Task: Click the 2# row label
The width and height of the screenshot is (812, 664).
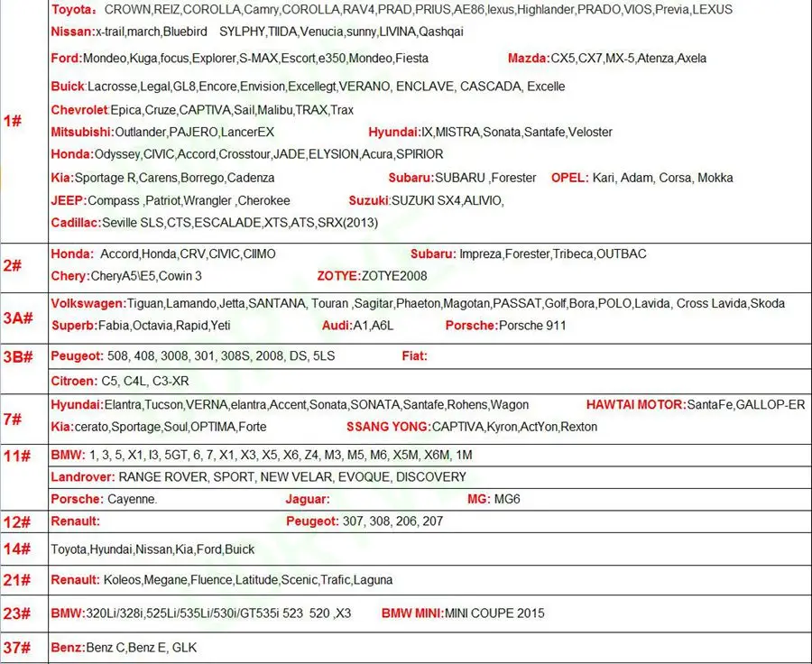Action: click(x=13, y=266)
